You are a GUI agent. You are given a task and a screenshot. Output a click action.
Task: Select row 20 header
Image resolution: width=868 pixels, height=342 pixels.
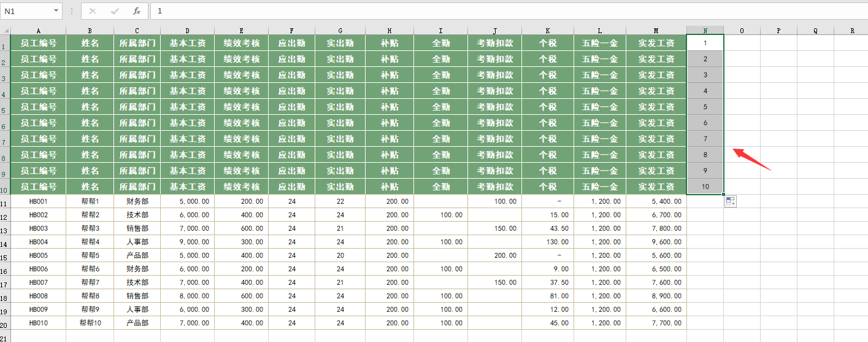pyautogui.click(x=5, y=324)
